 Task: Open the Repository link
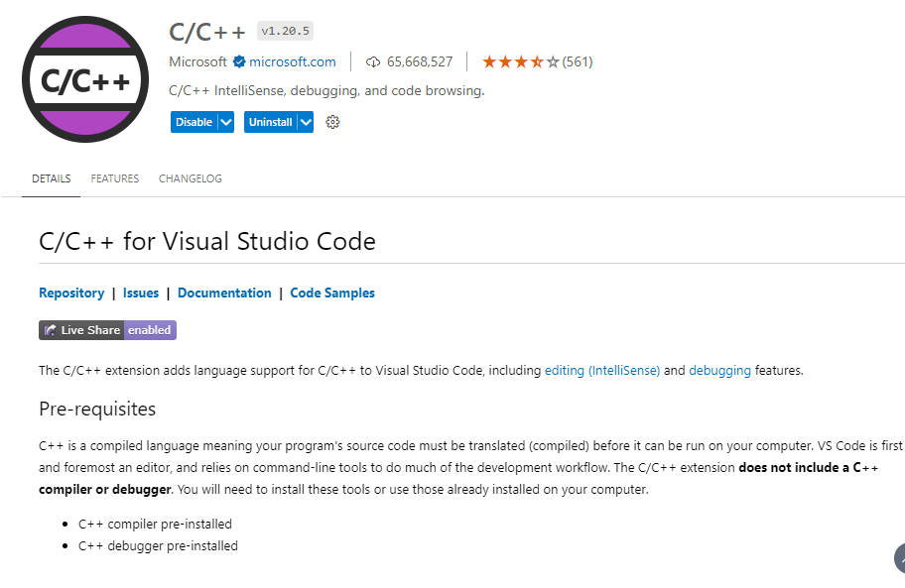click(71, 293)
